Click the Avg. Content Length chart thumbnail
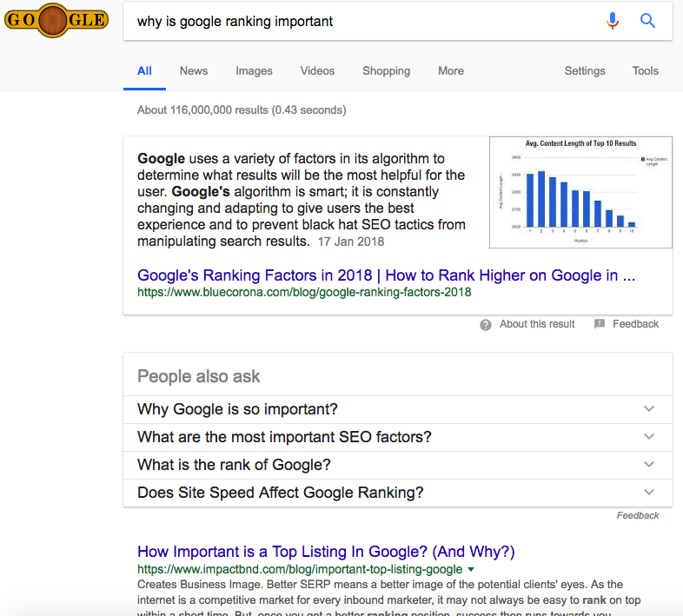This screenshot has height=616, width=683. [580, 192]
